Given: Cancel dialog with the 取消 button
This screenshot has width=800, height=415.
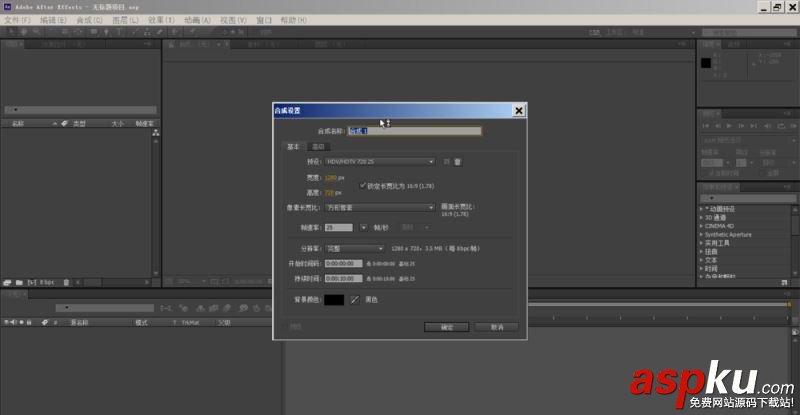Looking at the screenshot, I should (x=497, y=327).
